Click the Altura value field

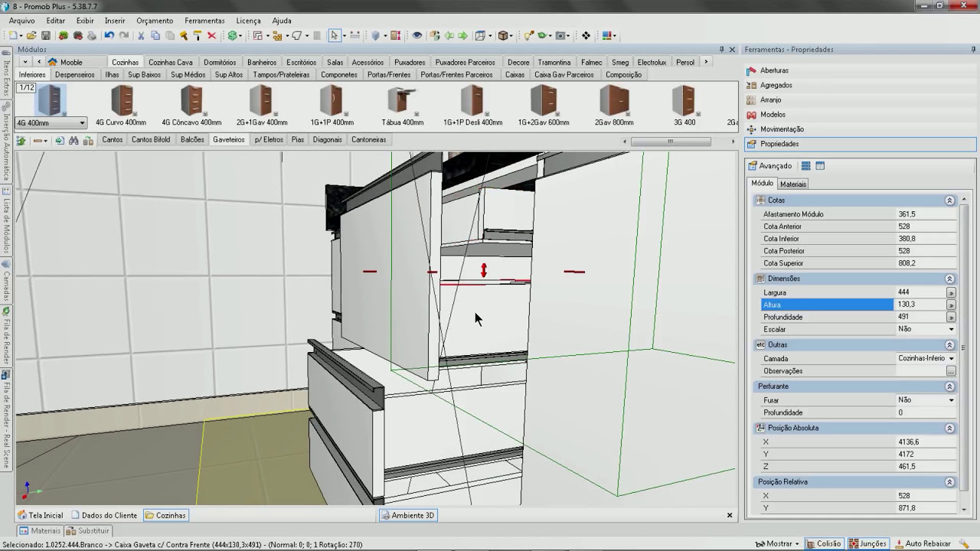pos(920,305)
